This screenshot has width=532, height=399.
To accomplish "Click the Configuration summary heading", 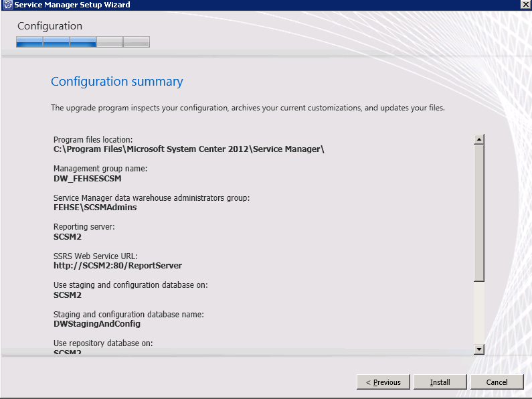I will coord(117,82).
